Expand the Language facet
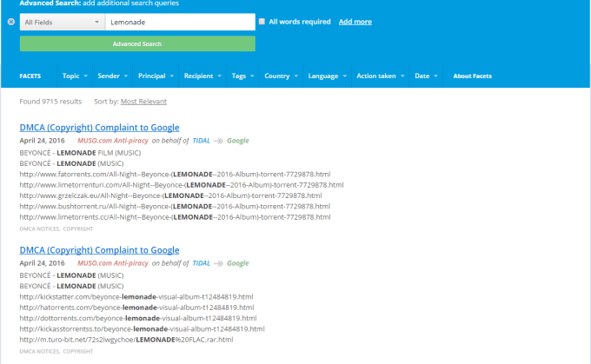Image resolution: width=591 pixels, height=364 pixels. point(327,76)
